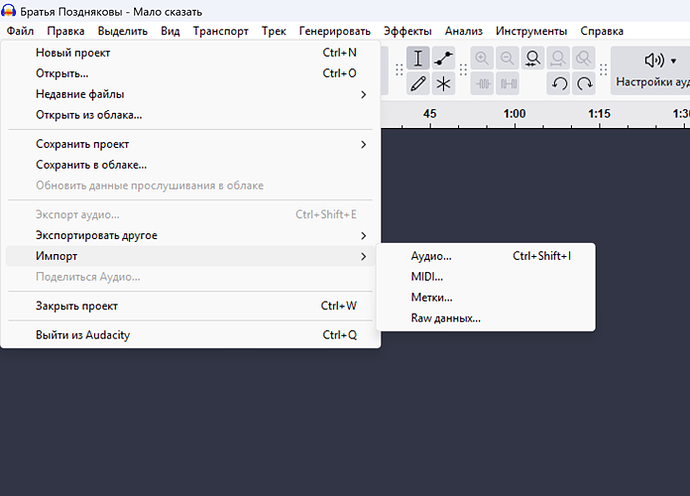Click toolbar grip before Audio Setup

coord(603,70)
